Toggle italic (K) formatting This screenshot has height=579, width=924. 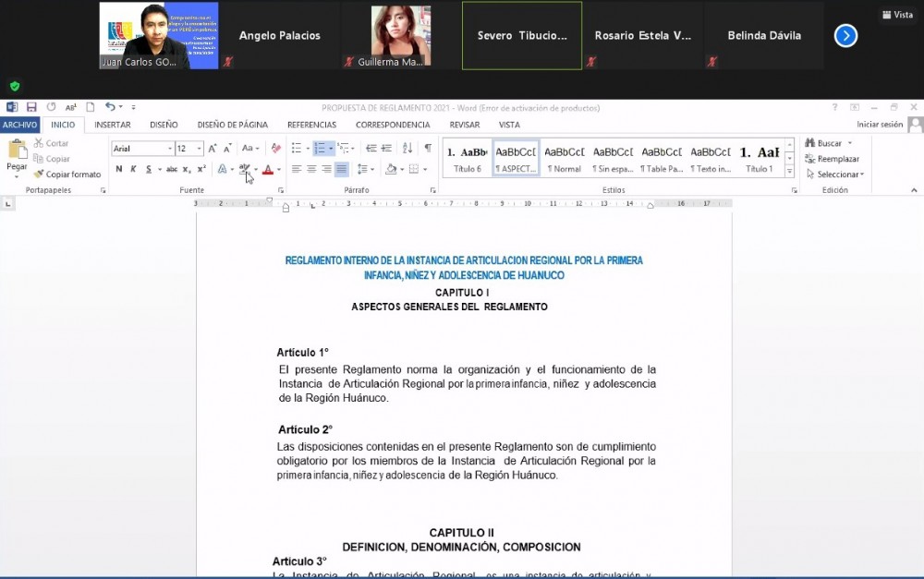point(133,169)
